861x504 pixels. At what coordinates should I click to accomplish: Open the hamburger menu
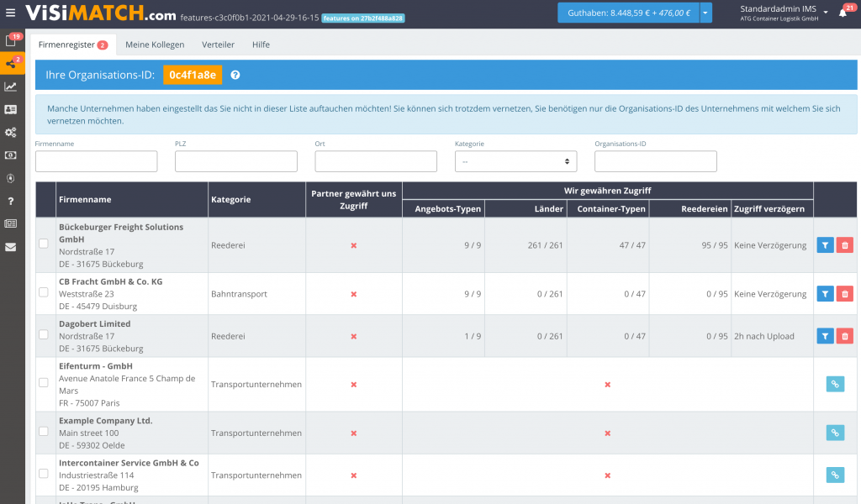click(x=10, y=12)
